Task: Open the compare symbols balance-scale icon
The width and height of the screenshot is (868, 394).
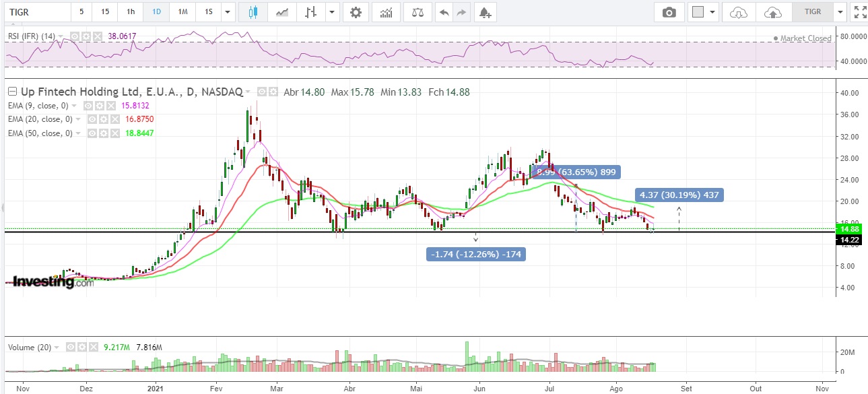Action: 418,12
